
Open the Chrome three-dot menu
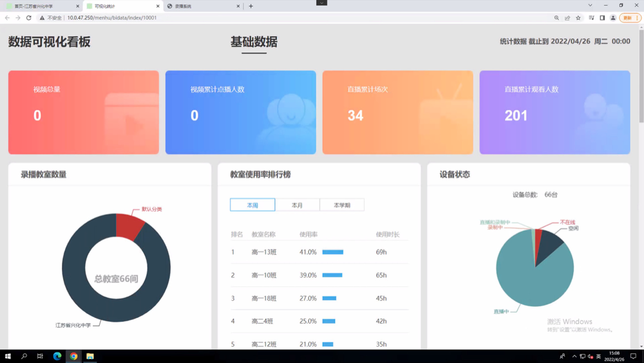click(x=638, y=18)
